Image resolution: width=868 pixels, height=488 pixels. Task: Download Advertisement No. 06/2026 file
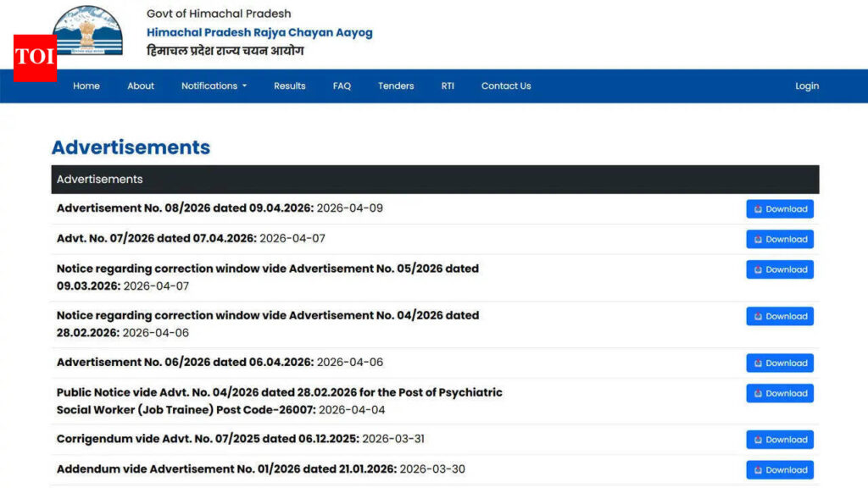tap(779, 363)
